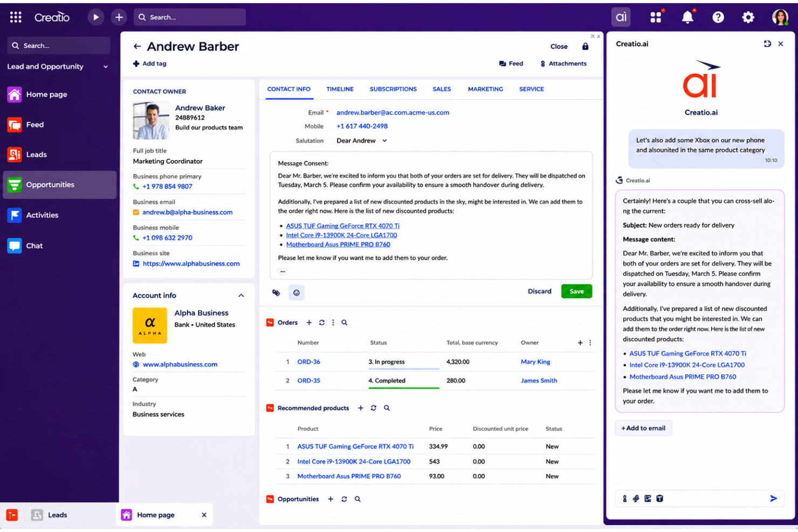Screen dimensions: 798x532
Task: Open the Orders more options menu
Action: [333, 323]
